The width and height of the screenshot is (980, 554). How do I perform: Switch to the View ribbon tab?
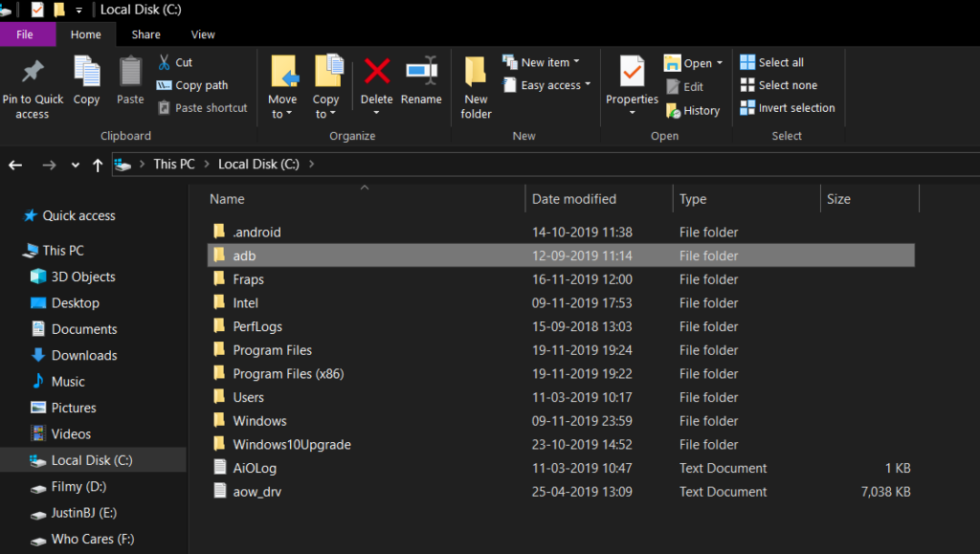tap(203, 34)
